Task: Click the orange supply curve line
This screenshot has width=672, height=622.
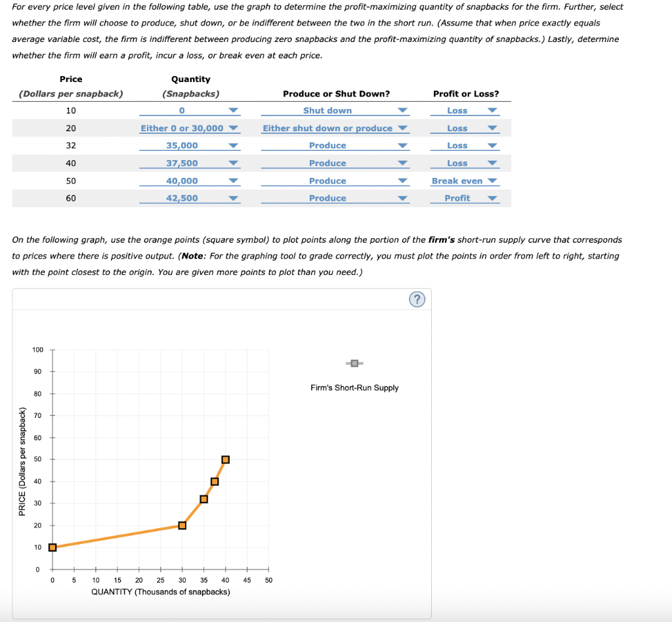Action: click(118, 536)
